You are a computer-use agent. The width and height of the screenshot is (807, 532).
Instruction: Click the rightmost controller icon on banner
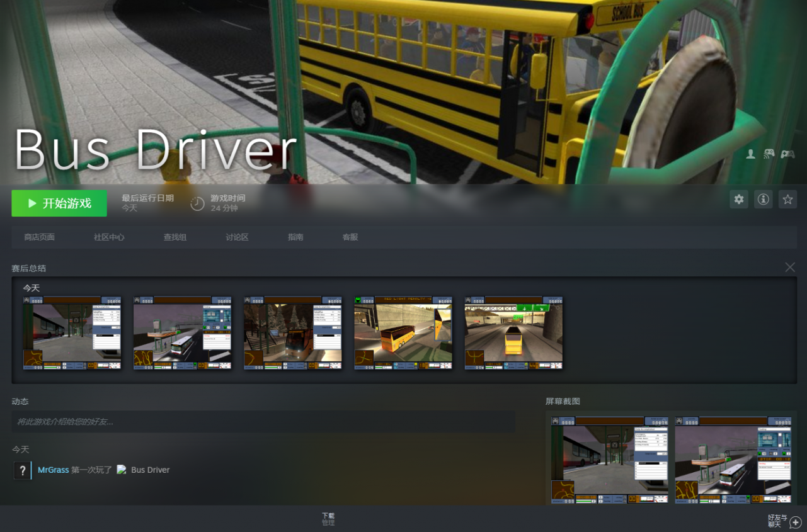click(787, 154)
